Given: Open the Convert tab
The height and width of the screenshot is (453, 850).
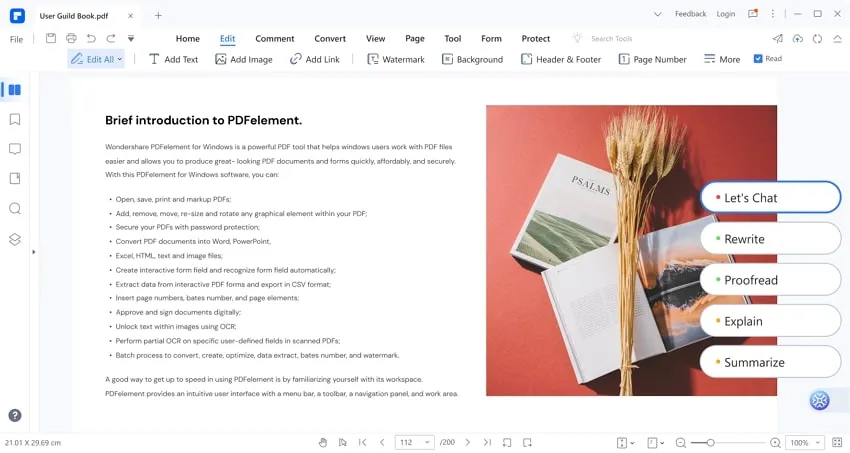Looking at the screenshot, I should [330, 38].
